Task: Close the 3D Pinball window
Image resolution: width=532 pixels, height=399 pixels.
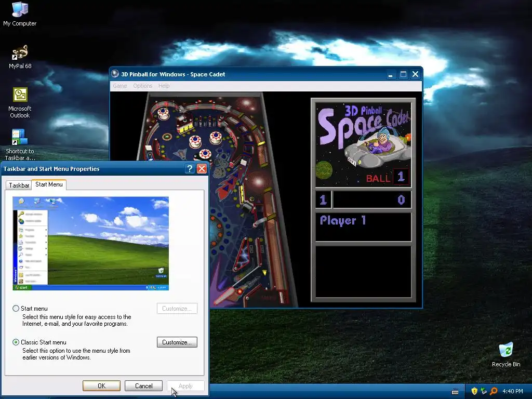Action: coord(415,74)
